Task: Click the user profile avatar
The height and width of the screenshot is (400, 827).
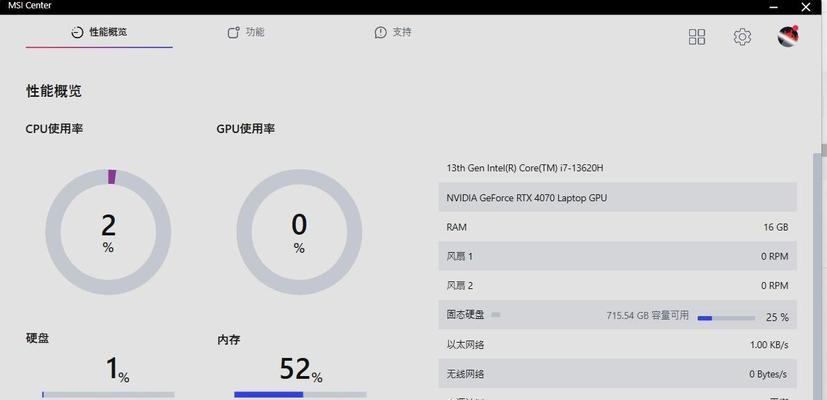Action: coord(788,36)
